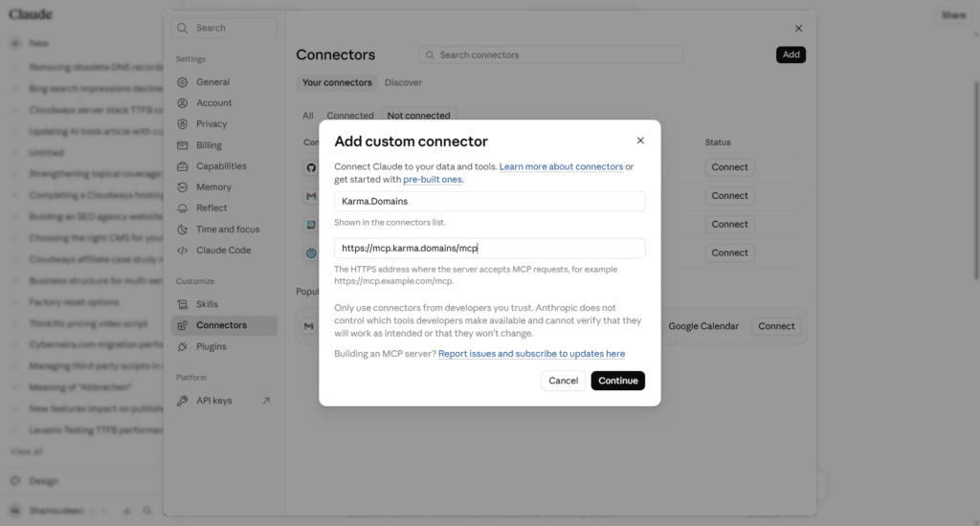Click the mcp.karma.domains URL field
The image size is (980, 526).
(x=489, y=248)
